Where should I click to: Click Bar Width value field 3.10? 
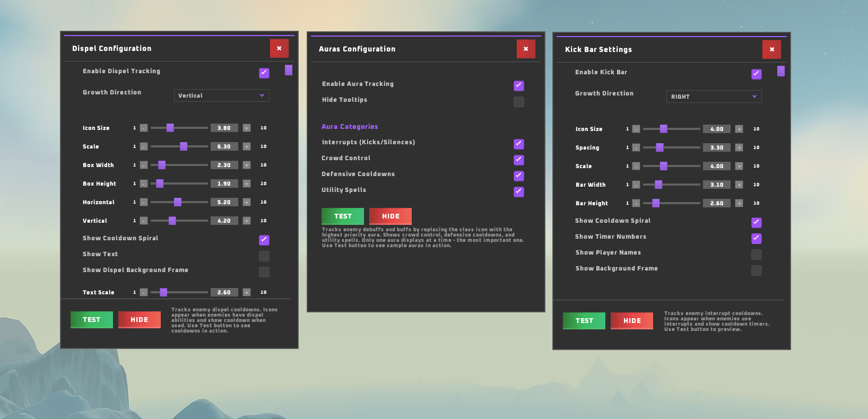(716, 185)
